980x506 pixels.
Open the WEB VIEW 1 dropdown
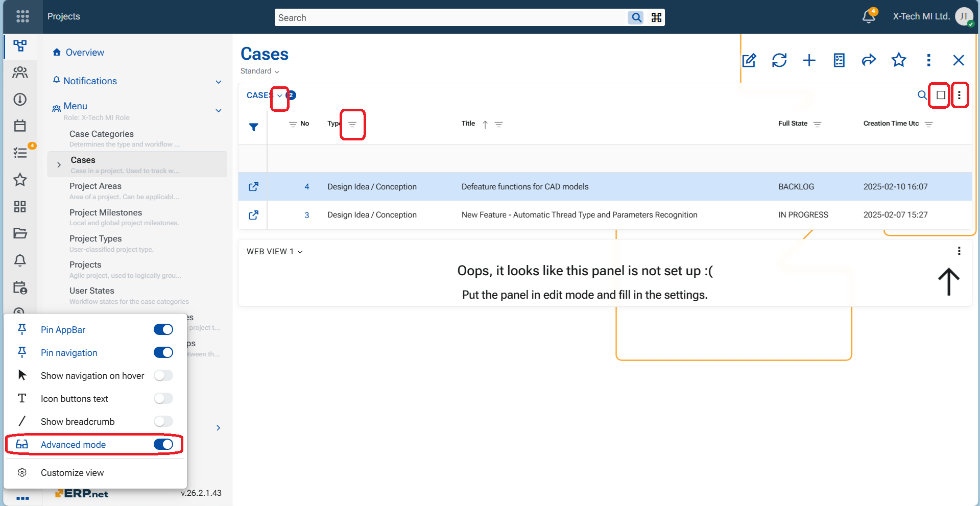tap(275, 252)
